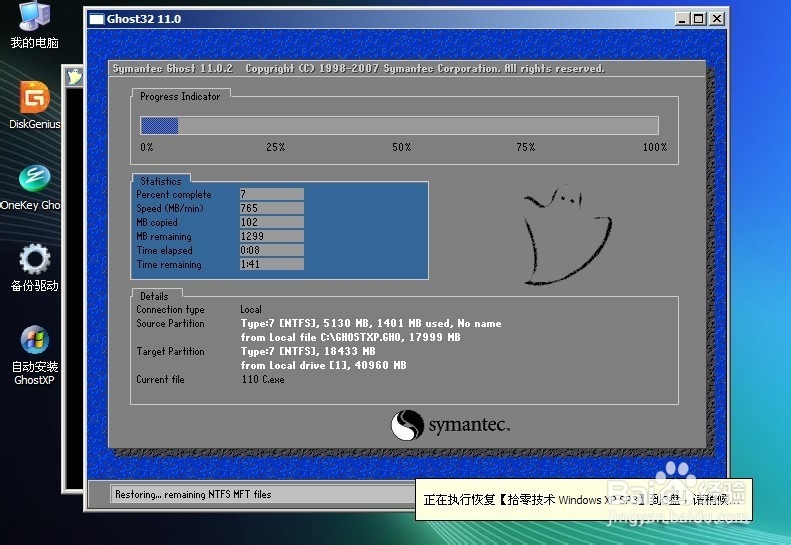Click the Ghost32 11.0 title text
The width and height of the screenshot is (791, 545).
144,19
